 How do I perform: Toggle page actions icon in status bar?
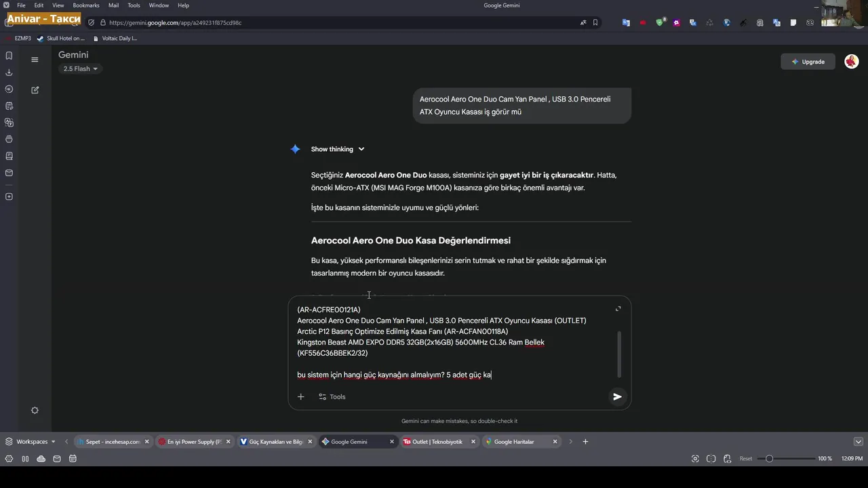726,459
